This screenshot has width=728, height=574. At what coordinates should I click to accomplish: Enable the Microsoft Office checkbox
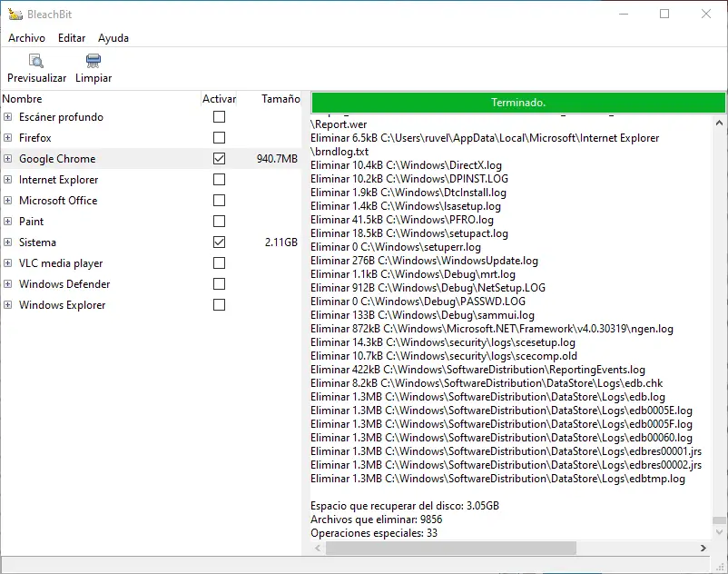[x=219, y=200]
